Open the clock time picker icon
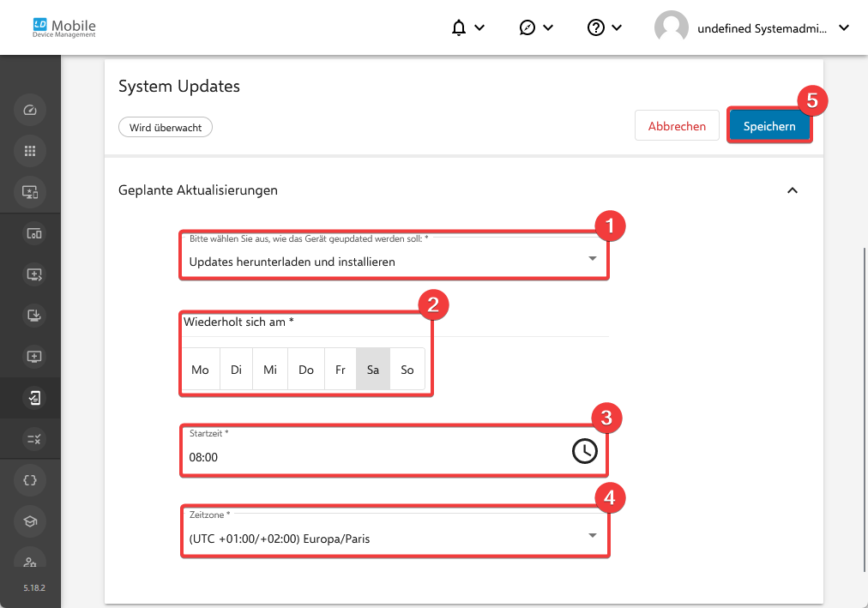This screenshot has width=868, height=608. (x=585, y=451)
